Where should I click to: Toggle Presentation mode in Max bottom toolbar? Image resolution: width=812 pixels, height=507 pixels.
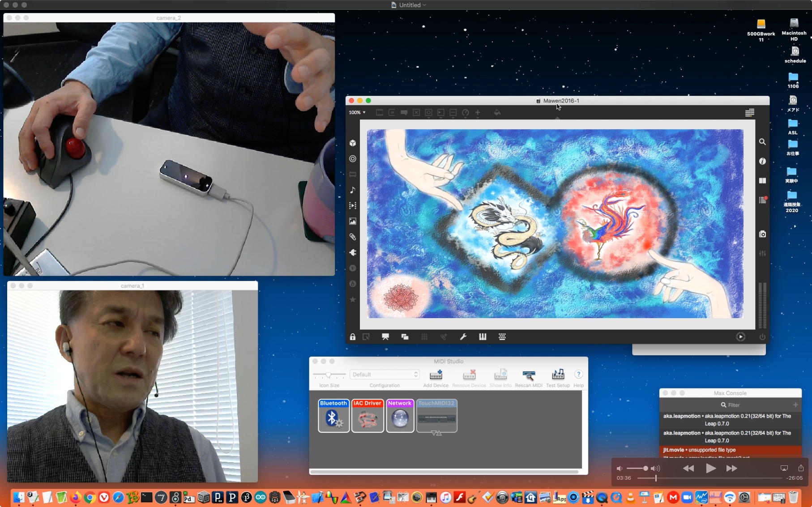pos(385,337)
